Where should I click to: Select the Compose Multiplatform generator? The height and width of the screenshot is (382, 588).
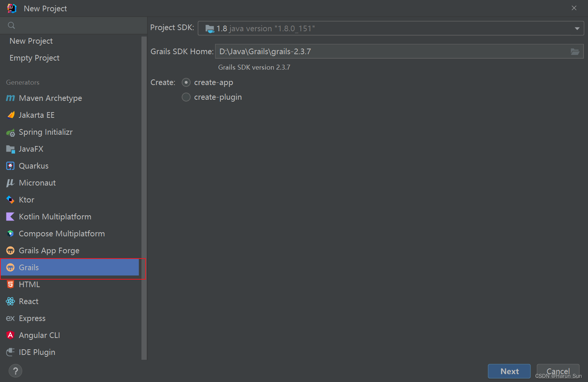pyautogui.click(x=70, y=234)
